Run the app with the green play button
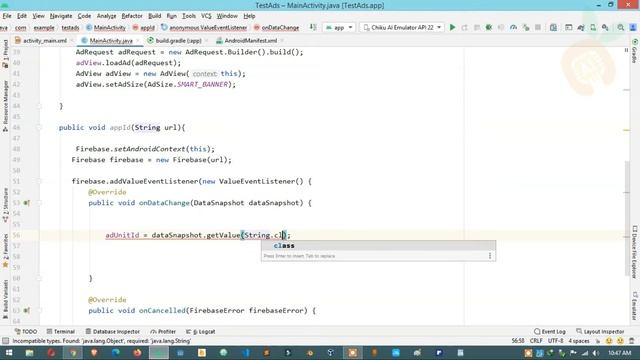 (452, 27)
